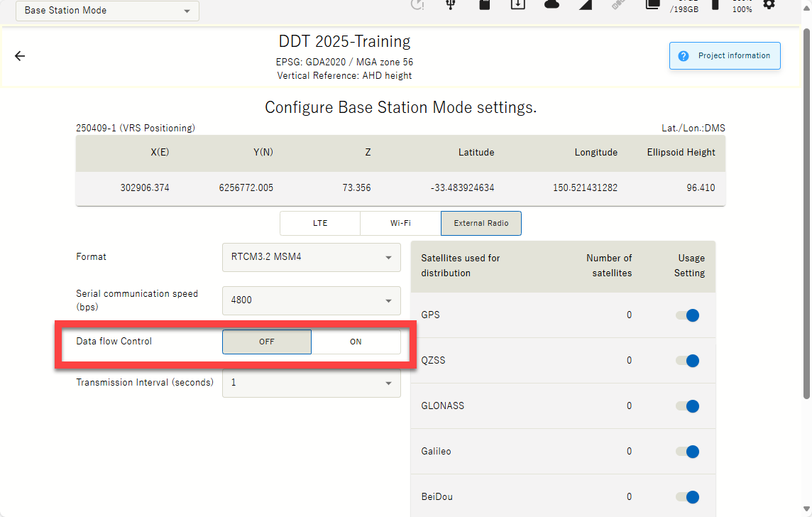Click the question mark icon in Project information

click(x=684, y=56)
